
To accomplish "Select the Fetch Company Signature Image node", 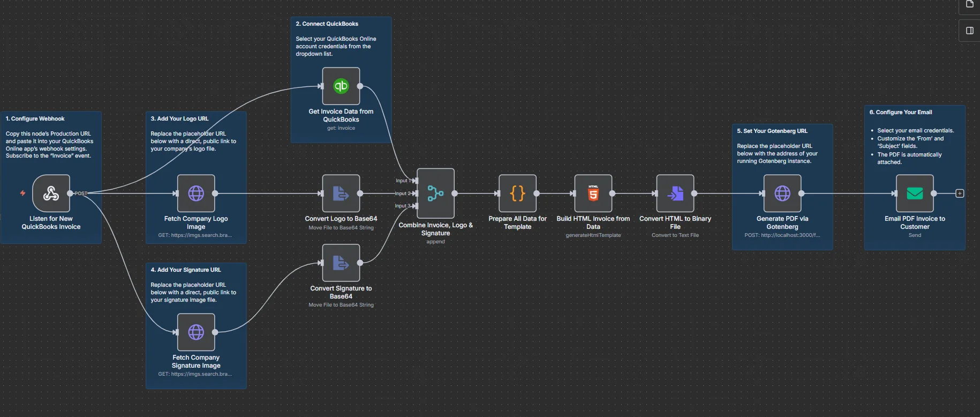I will (196, 332).
